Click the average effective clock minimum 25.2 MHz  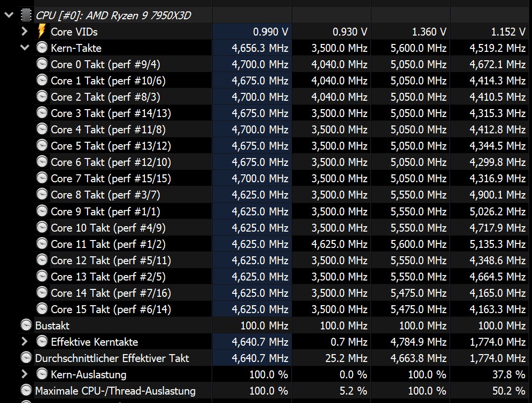point(346,358)
